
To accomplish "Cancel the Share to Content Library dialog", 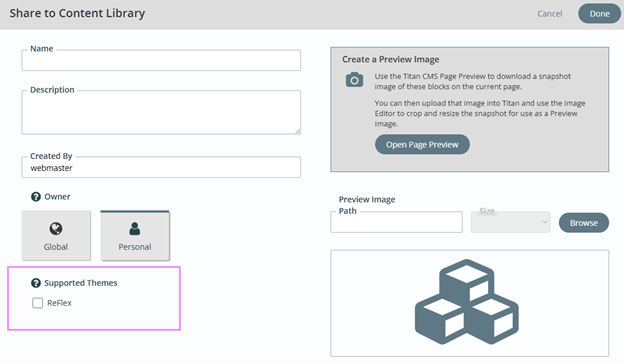I will [x=550, y=14].
